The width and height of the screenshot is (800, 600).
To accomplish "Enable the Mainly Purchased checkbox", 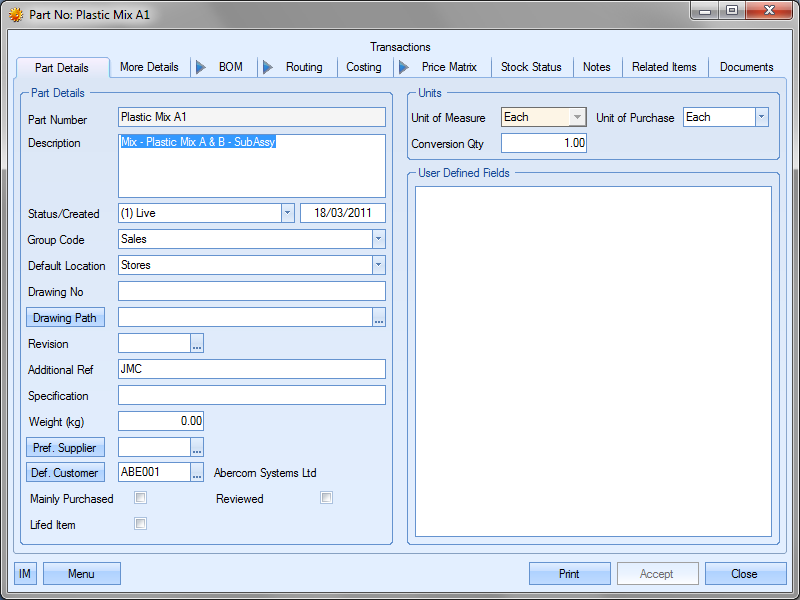I will click(x=141, y=498).
